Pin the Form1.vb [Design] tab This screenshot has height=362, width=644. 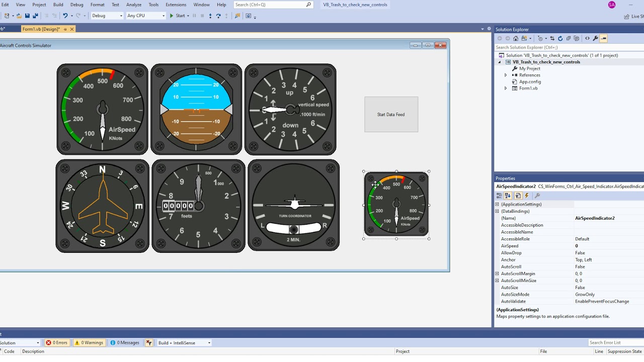(x=65, y=29)
